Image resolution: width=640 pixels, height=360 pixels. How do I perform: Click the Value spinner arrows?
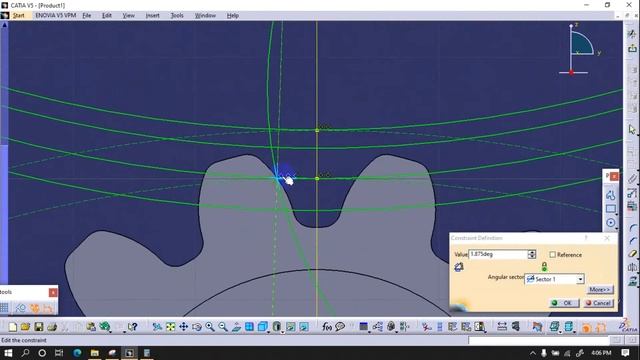[531, 254]
